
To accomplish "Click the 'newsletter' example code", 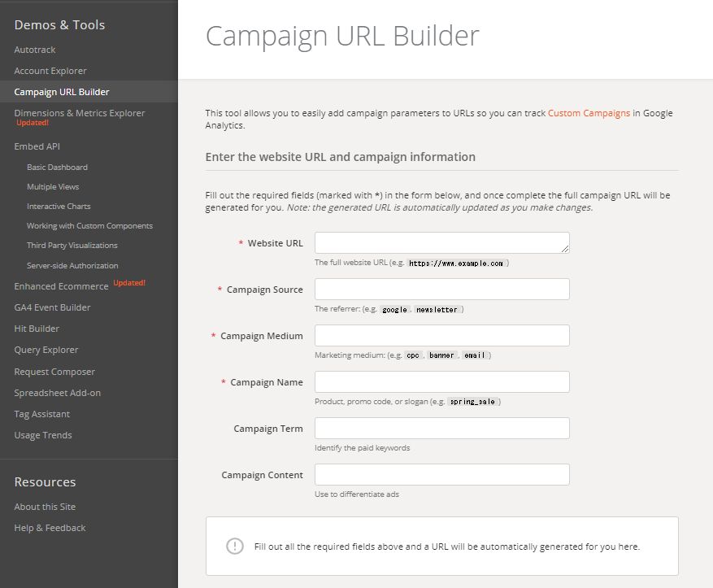I will pyautogui.click(x=437, y=310).
